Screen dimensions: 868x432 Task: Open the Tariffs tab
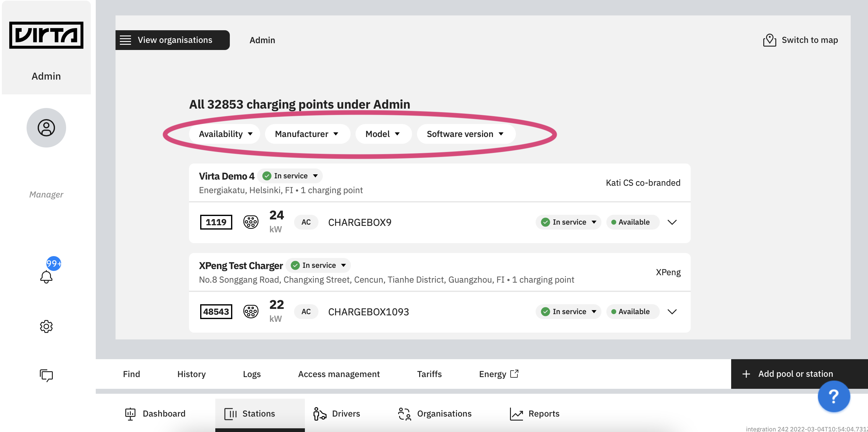pyautogui.click(x=429, y=374)
